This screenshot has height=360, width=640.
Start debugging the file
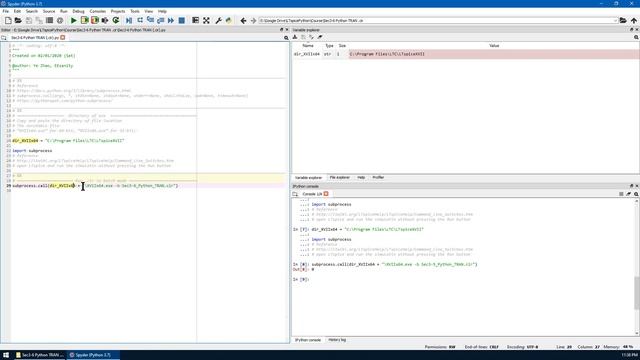(x=129, y=20)
